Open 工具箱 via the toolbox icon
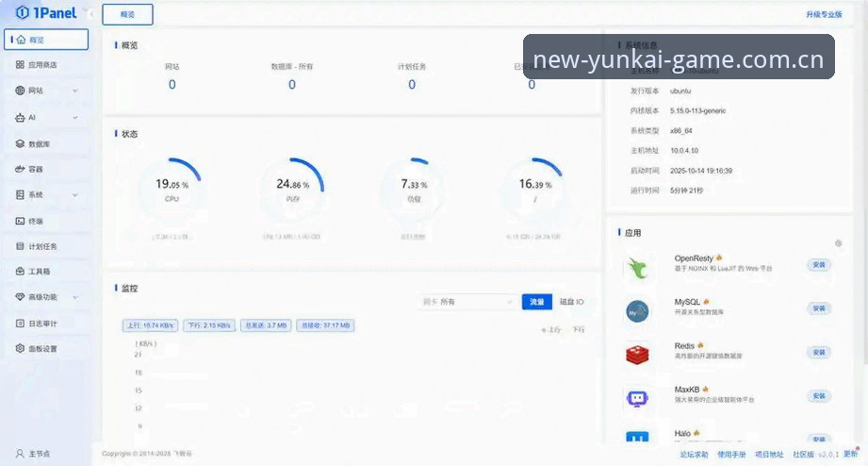The height and width of the screenshot is (466, 868). tap(20, 271)
